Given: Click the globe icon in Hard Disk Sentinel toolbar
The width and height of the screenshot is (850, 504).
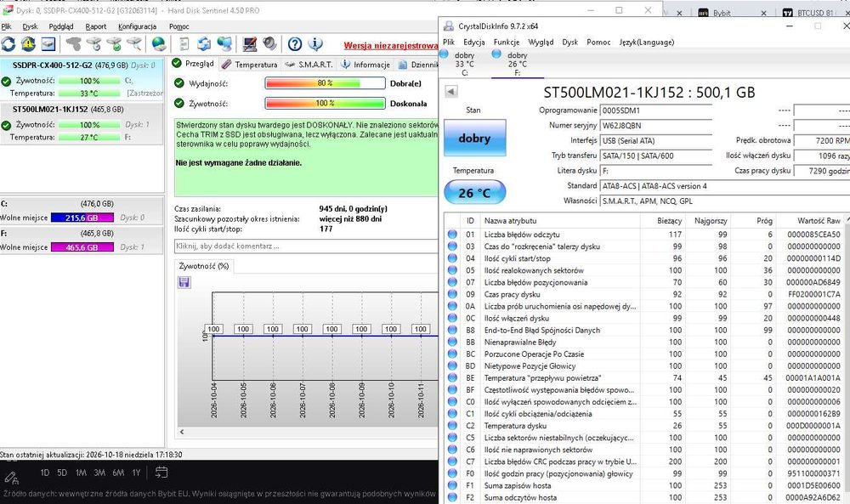Looking at the screenshot, I should point(159,44).
